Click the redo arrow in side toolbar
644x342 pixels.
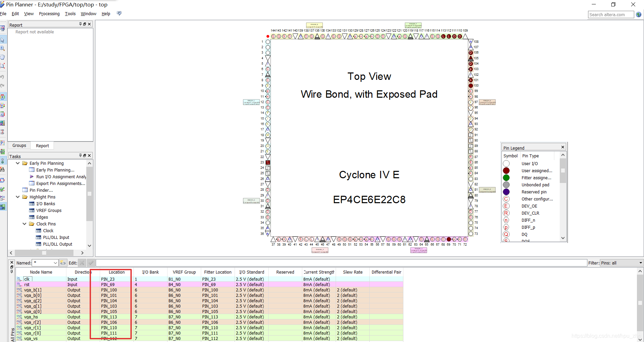[3, 86]
